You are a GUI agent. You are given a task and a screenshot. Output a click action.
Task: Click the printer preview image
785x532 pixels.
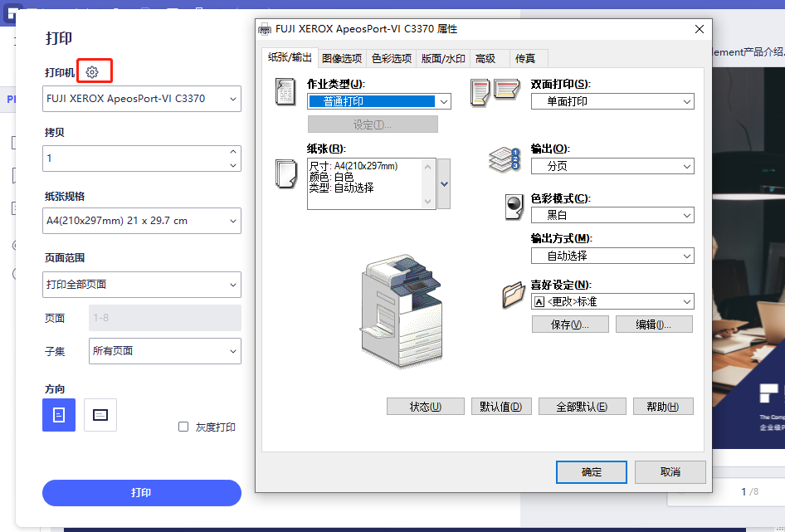pyautogui.click(x=402, y=311)
